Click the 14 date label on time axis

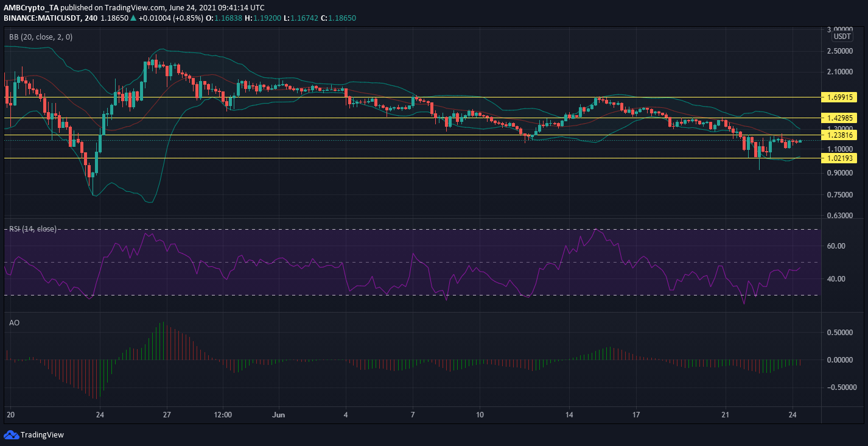(x=569, y=416)
